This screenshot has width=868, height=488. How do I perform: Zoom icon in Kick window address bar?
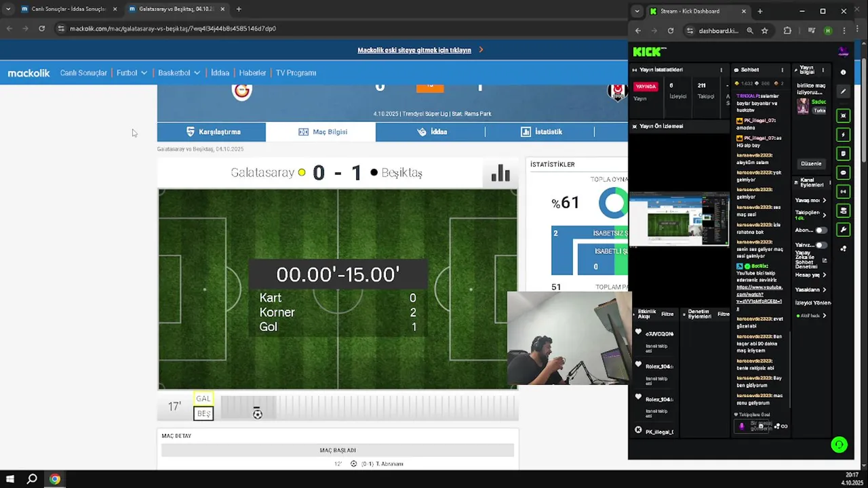coord(750,30)
